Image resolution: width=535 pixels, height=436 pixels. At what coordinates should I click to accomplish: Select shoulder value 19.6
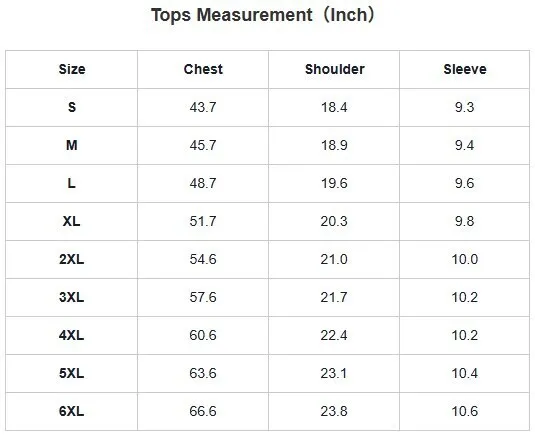tap(334, 183)
